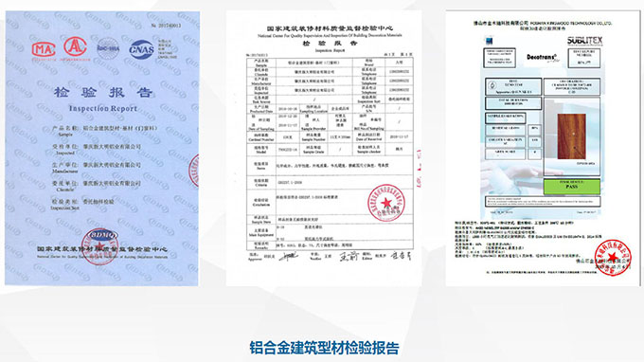The width and height of the screenshot is (644, 362).
Task: Click the ilac-MRA round logo
Action: [x=108, y=48]
